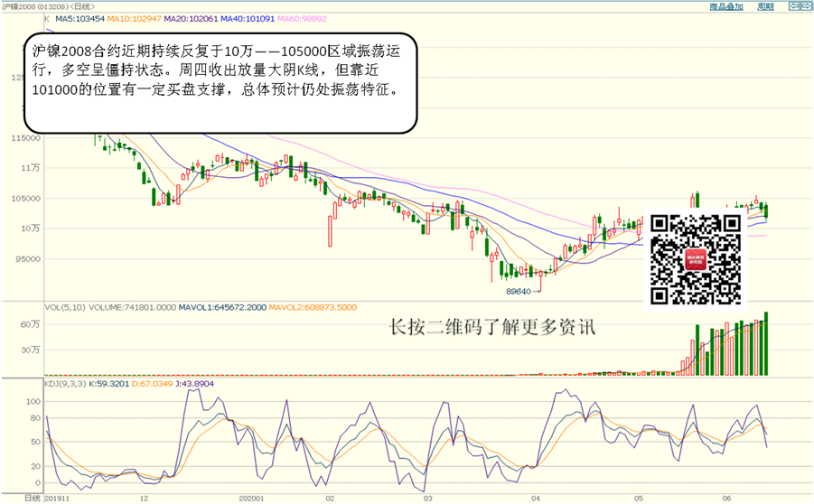The image size is (814, 504).
Task: Click the 202001 date on time axis
Action: pyautogui.click(x=251, y=498)
